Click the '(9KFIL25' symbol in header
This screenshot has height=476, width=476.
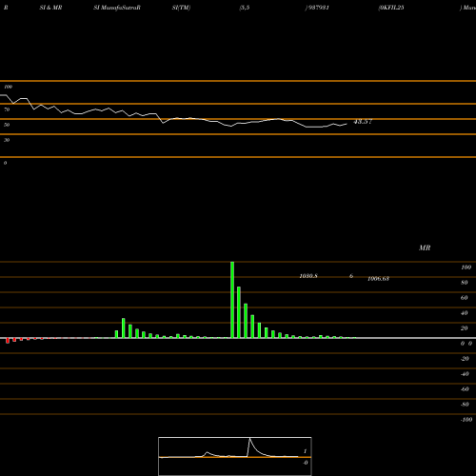pyautogui.click(x=391, y=8)
